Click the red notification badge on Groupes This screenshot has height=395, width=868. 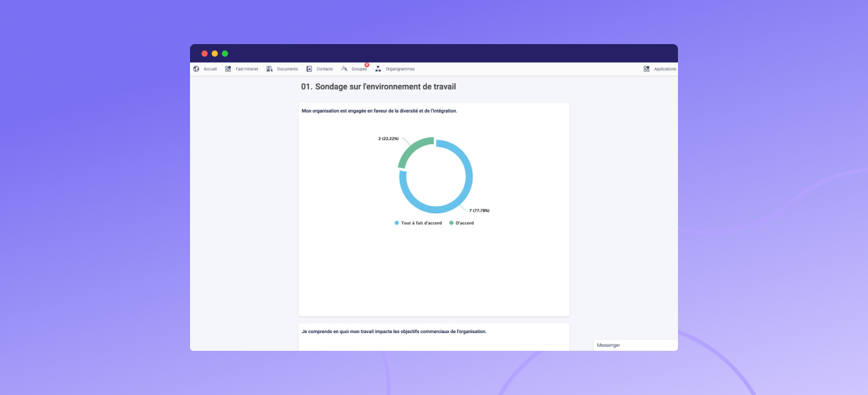coord(367,65)
